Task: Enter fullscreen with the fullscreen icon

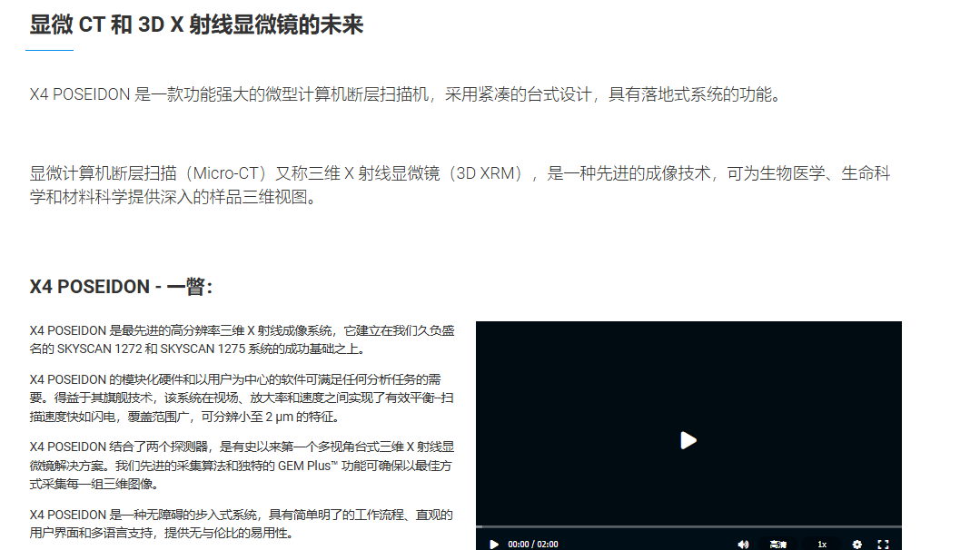Action: (883, 545)
